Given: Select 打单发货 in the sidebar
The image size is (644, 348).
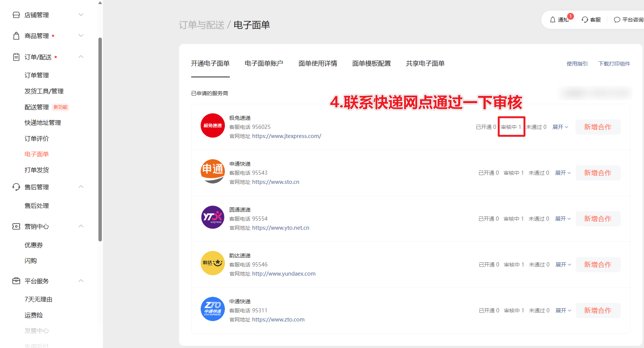Looking at the screenshot, I should (x=37, y=170).
